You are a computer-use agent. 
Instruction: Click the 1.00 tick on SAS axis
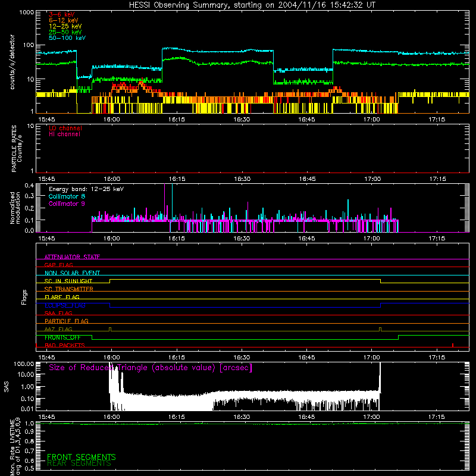coord(27,387)
